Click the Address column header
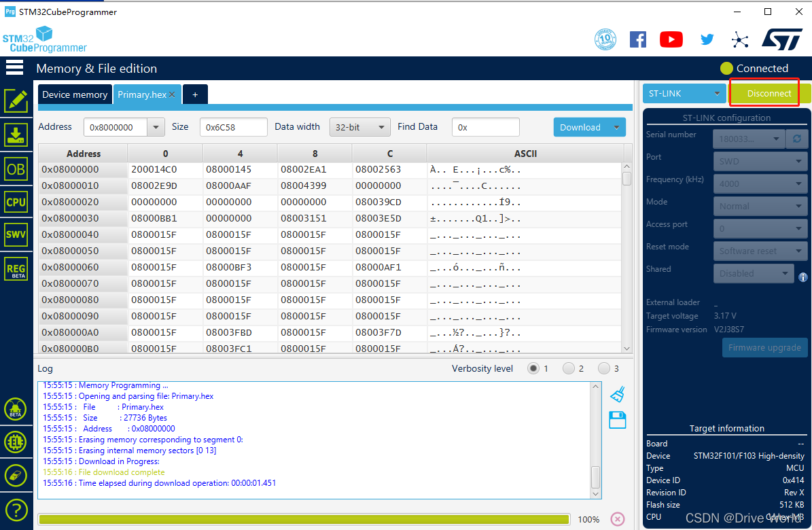The height and width of the screenshot is (530, 812). tap(84, 154)
